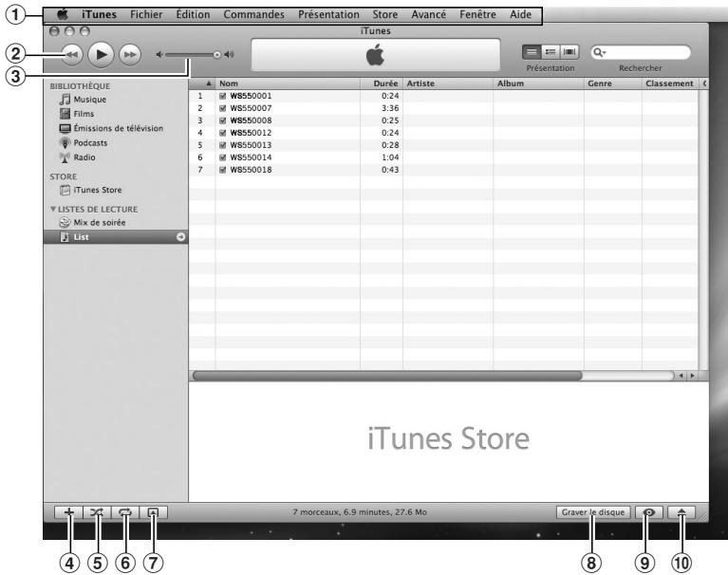Open the Fichier menu

point(146,14)
